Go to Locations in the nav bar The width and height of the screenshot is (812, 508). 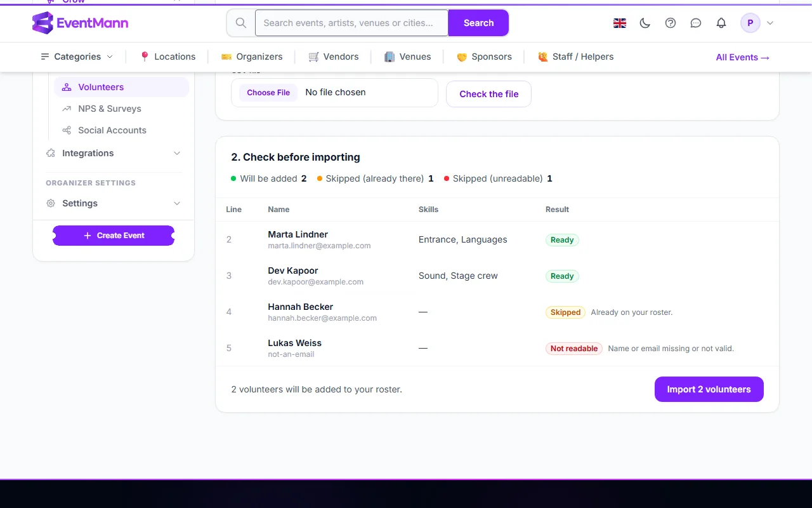pyautogui.click(x=167, y=57)
